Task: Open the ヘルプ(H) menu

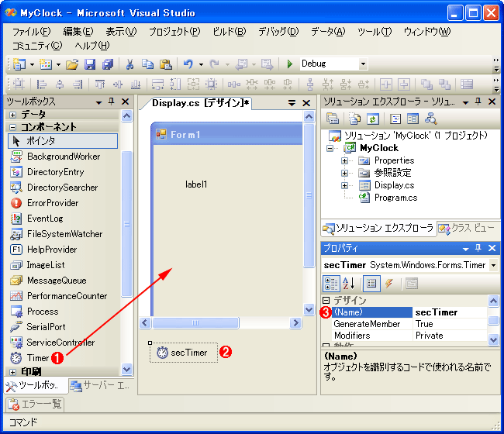Action: coord(92,46)
